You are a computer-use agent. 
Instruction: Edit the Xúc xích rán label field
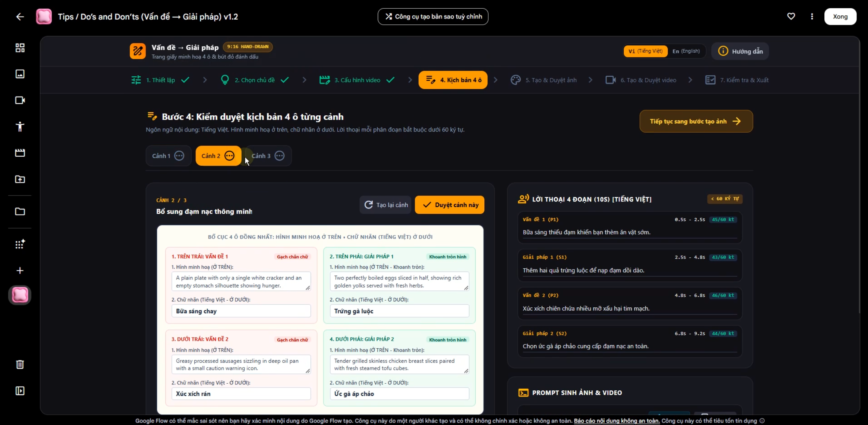tap(241, 394)
